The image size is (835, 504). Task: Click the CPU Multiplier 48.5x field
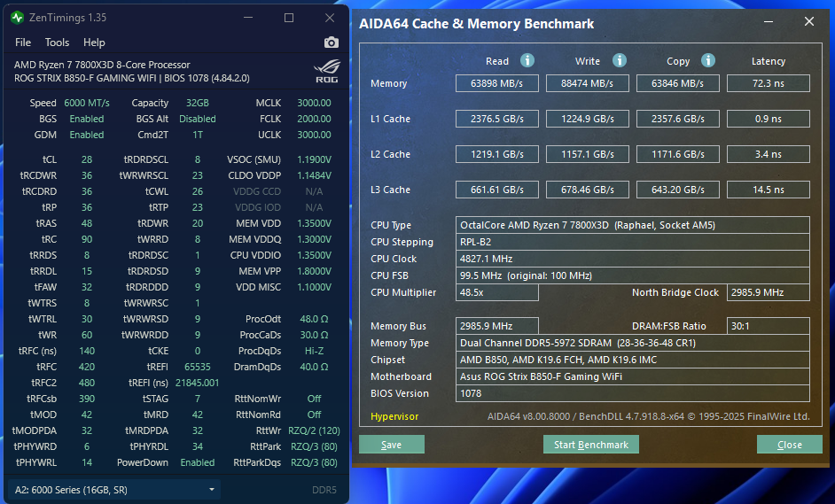497,292
